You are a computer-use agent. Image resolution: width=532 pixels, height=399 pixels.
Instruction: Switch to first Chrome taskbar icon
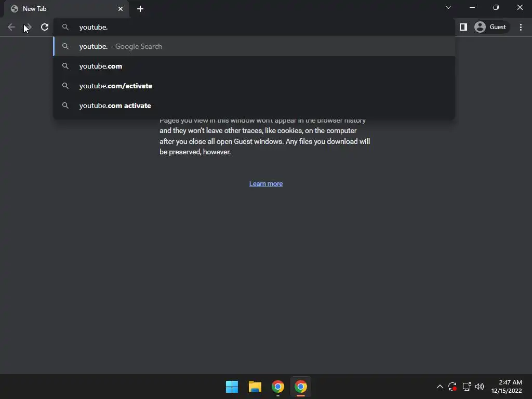tap(277, 387)
